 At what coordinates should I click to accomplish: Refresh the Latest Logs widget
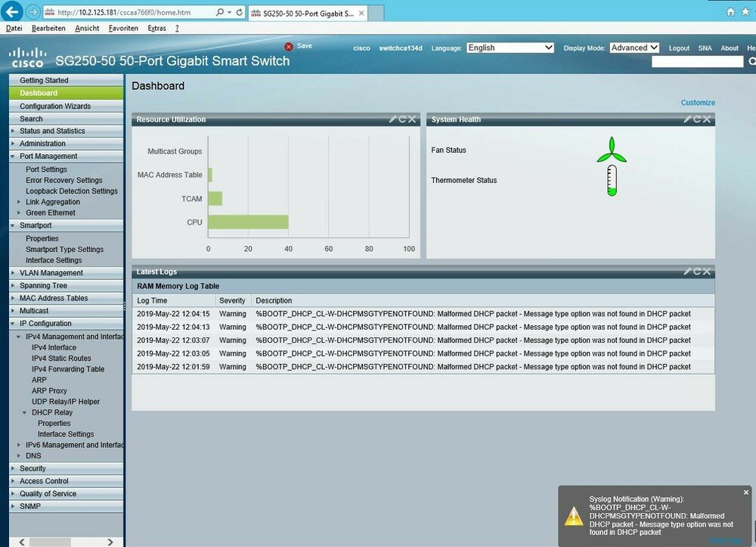pyautogui.click(x=697, y=271)
